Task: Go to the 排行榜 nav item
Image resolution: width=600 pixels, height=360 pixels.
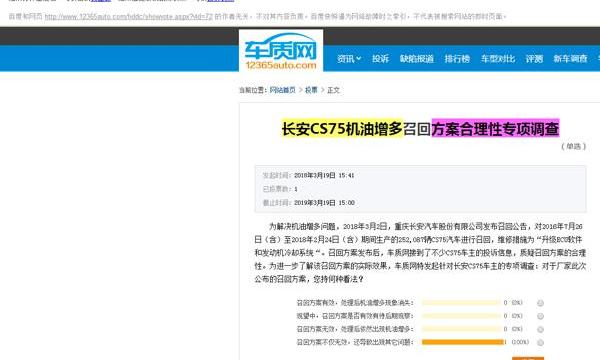Action: click(457, 59)
